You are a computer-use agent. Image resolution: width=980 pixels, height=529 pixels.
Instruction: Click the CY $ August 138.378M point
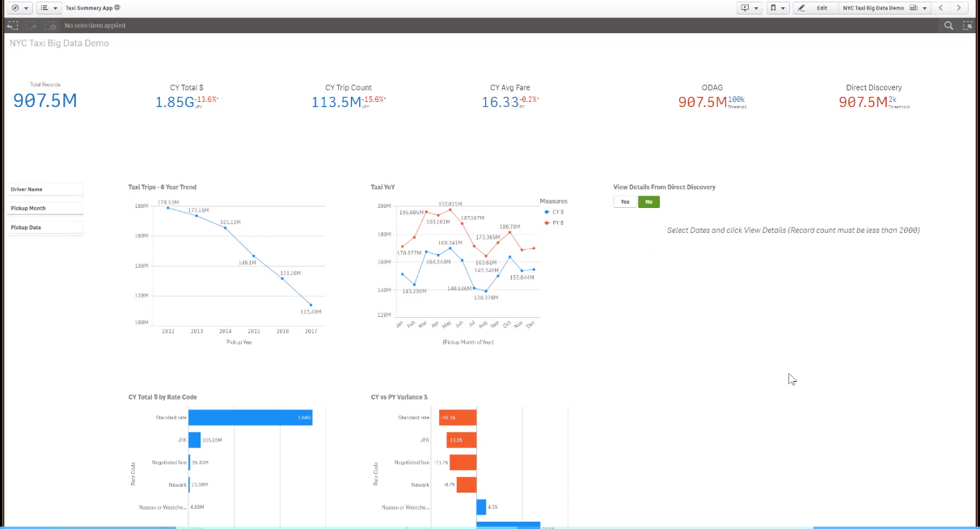pos(486,290)
